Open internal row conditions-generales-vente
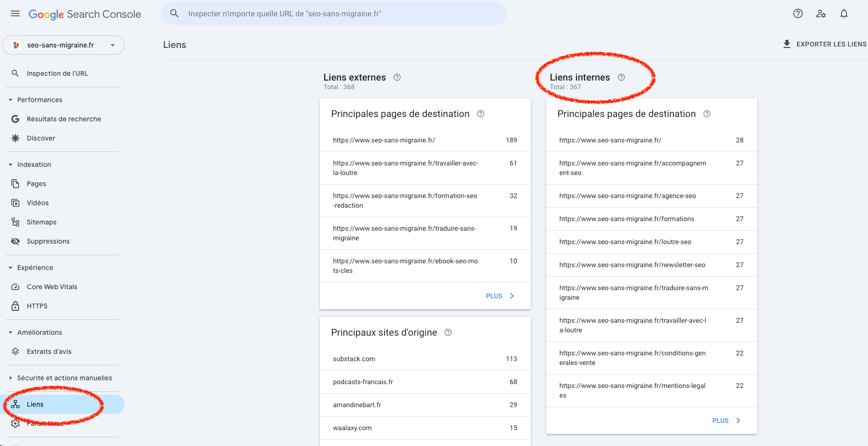 point(652,358)
